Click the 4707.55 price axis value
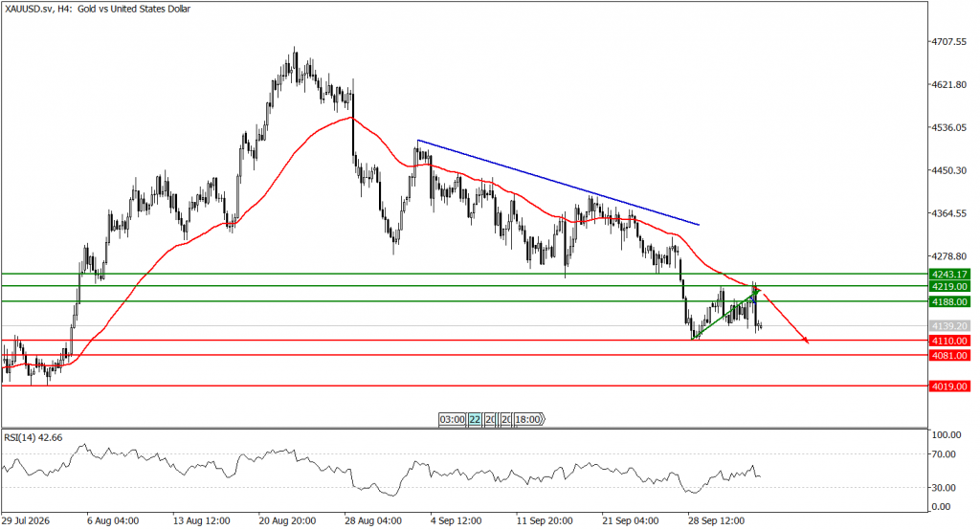The image size is (980, 530). pos(948,42)
